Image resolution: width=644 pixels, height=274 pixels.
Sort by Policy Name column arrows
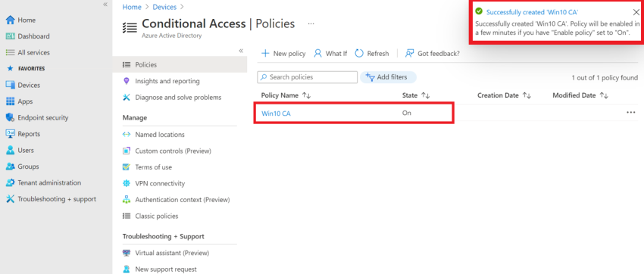[x=306, y=95]
